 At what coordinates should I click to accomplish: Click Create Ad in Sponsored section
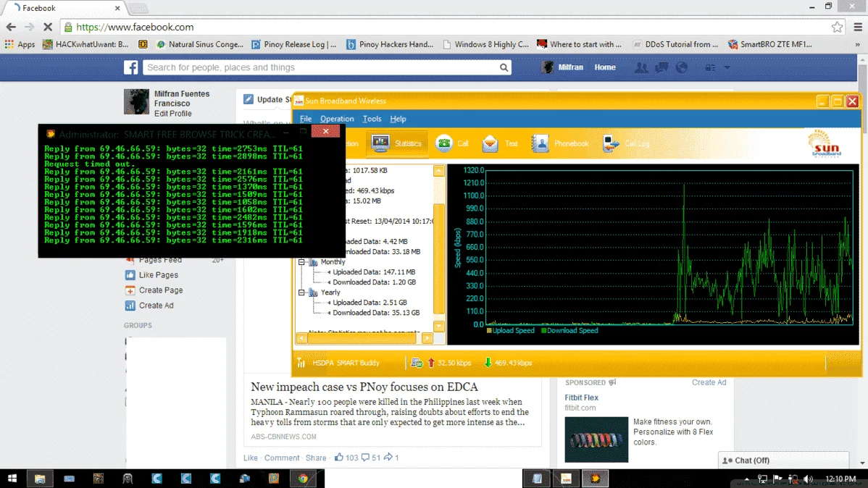709,382
